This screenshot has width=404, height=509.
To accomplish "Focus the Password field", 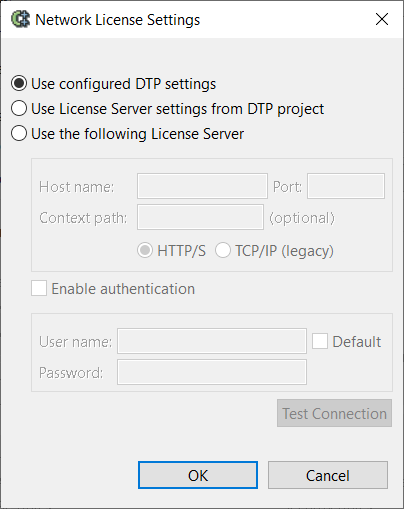I will click(x=212, y=372).
